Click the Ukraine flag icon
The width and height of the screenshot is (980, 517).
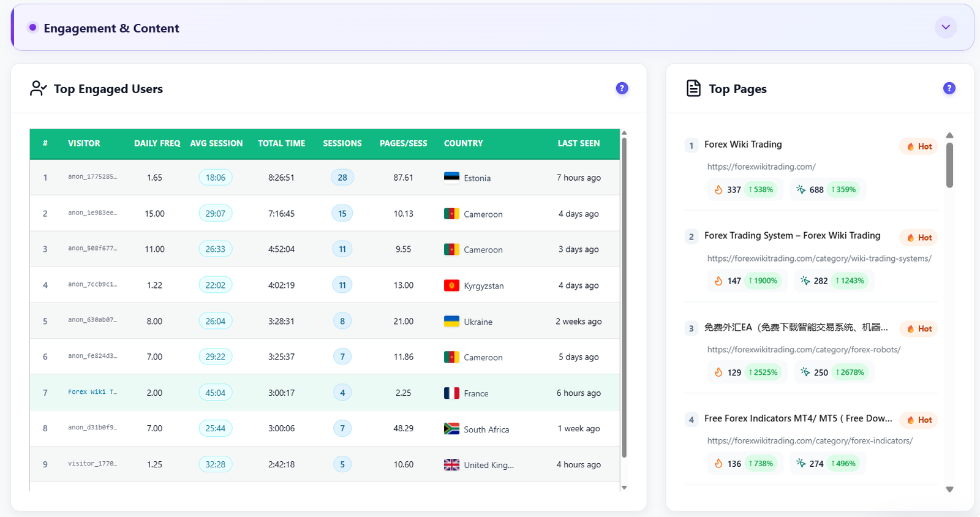point(451,322)
